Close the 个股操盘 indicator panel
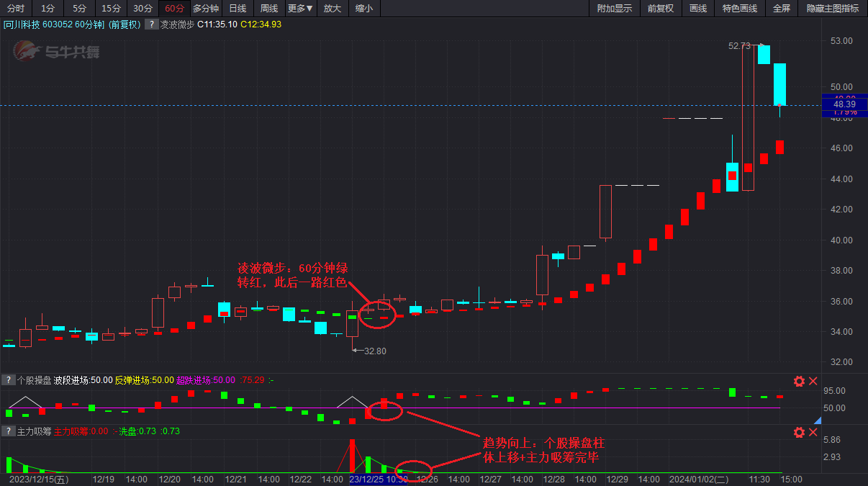Viewport: 868px width, 486px height. pyautogui.click(x=813, y=381)
